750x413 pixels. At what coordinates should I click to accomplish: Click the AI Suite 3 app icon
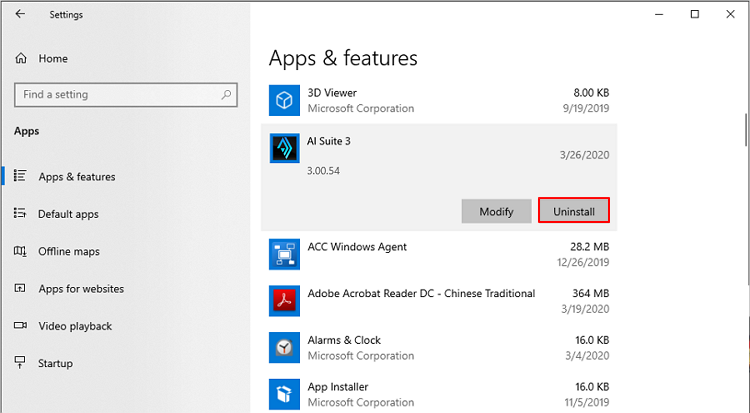pyautogui.click(x=285, y=148)
